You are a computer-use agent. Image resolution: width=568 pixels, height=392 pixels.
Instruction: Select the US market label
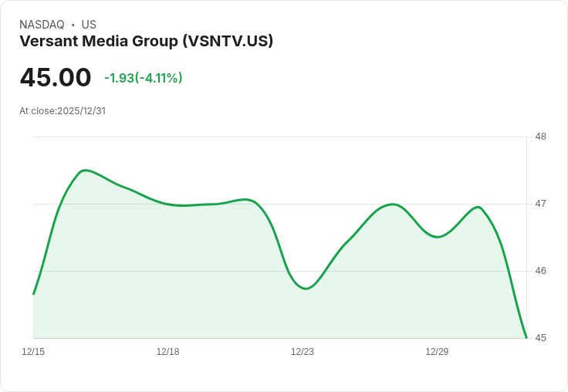click(x=89, y=25)
